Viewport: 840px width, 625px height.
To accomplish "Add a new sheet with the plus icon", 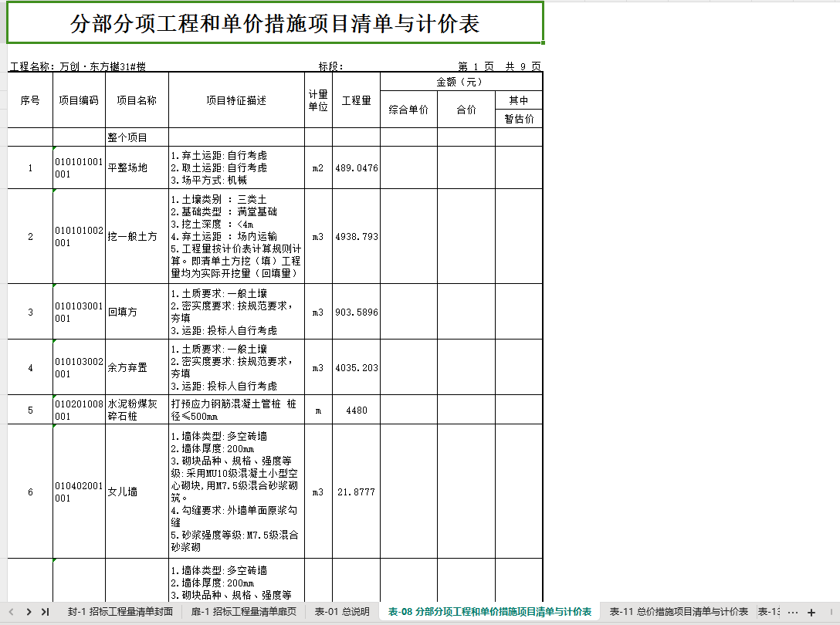I will click(x=811, y=612).
